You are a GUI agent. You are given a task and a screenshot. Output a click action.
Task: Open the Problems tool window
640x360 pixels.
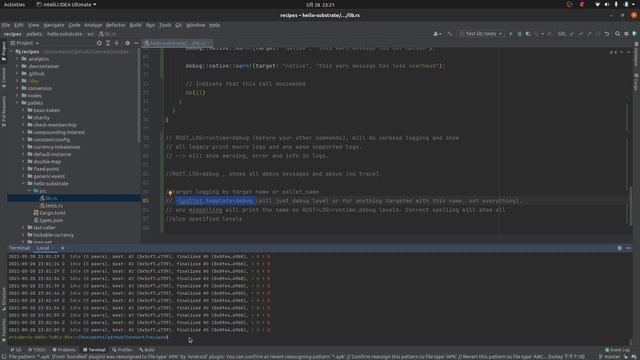click(64, 350)
